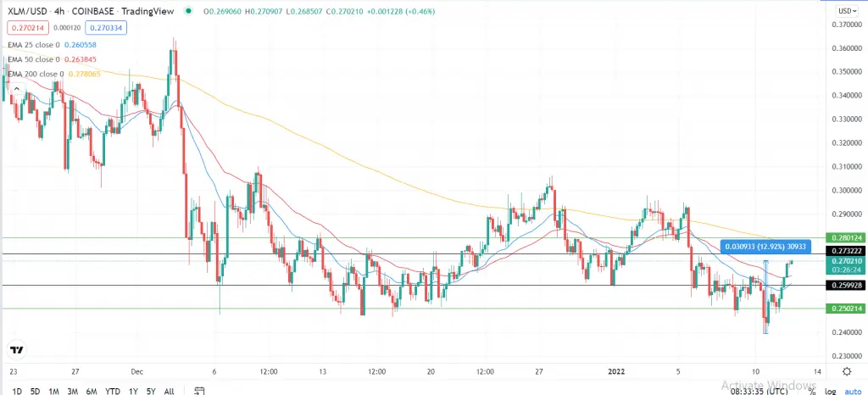Select the 1D time range
The image size is (868, 395).
tap(17, 391)
